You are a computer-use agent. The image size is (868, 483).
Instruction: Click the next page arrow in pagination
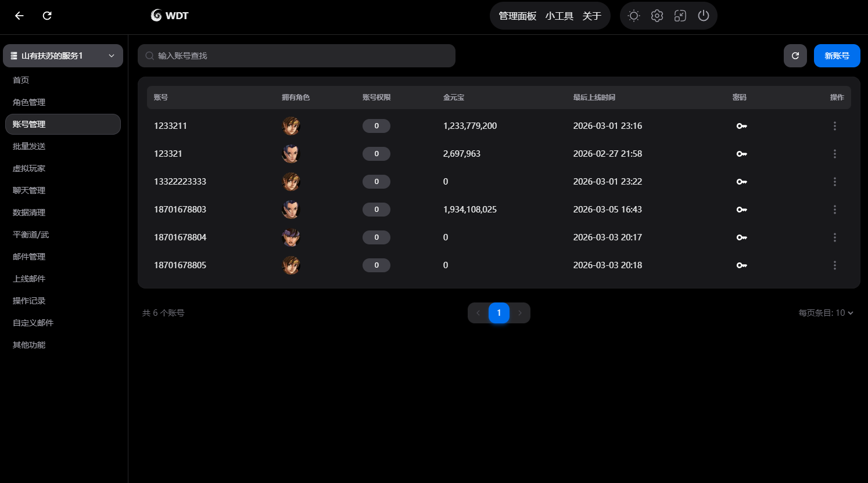[520, 313]
